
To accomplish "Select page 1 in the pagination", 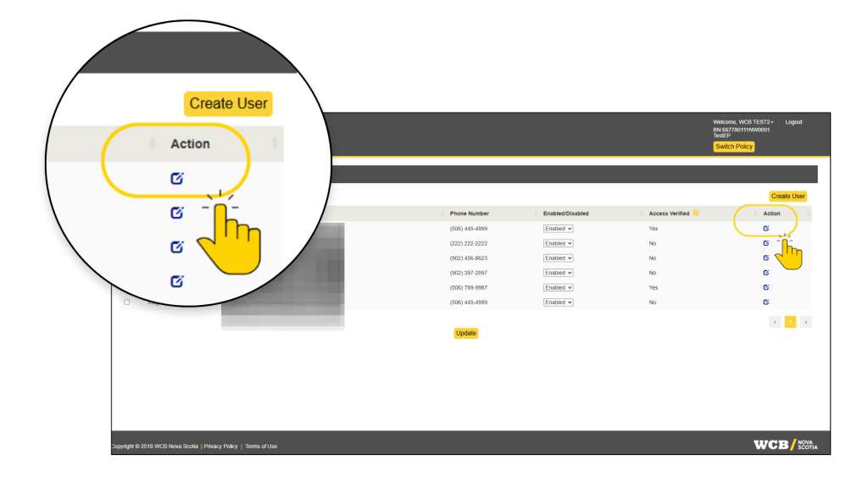I will 791,322.
